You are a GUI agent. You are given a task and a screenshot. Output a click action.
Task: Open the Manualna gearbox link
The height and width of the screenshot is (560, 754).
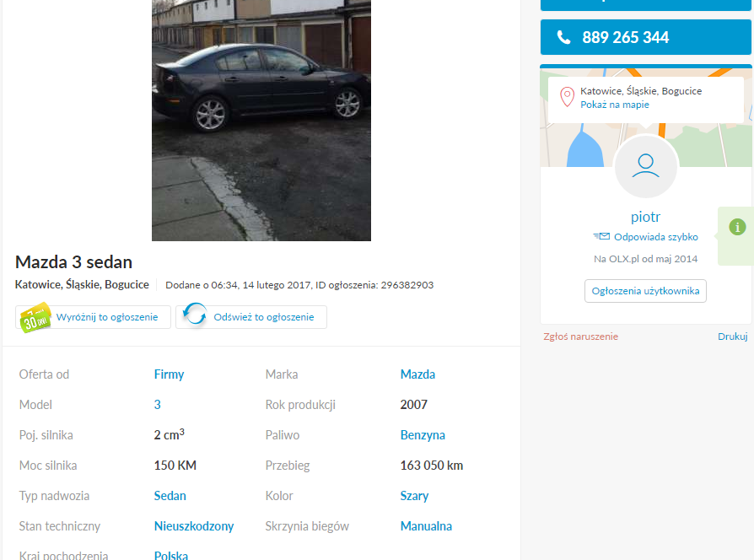(426, 526)
